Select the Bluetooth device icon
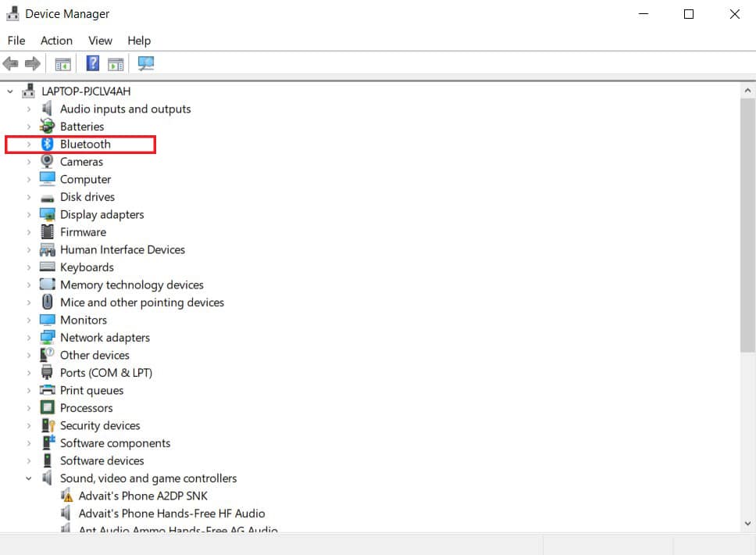756x555 pixels. [x=45, y=144]
